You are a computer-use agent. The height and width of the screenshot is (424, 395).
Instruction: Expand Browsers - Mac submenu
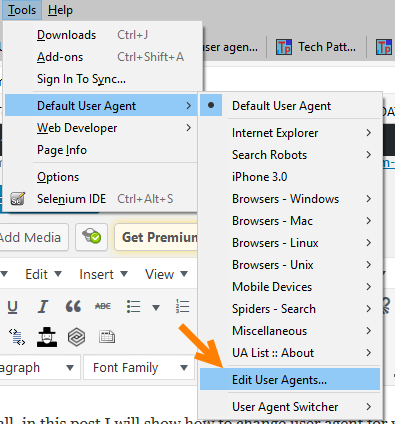(x=290, y=221)
